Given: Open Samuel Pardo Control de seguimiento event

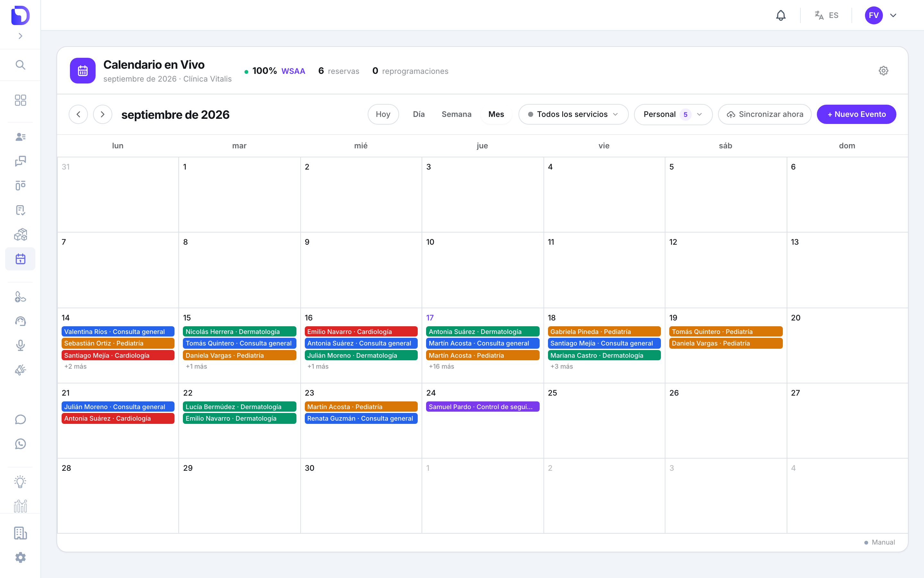Looking at the screenshot, I should [483, 407].
